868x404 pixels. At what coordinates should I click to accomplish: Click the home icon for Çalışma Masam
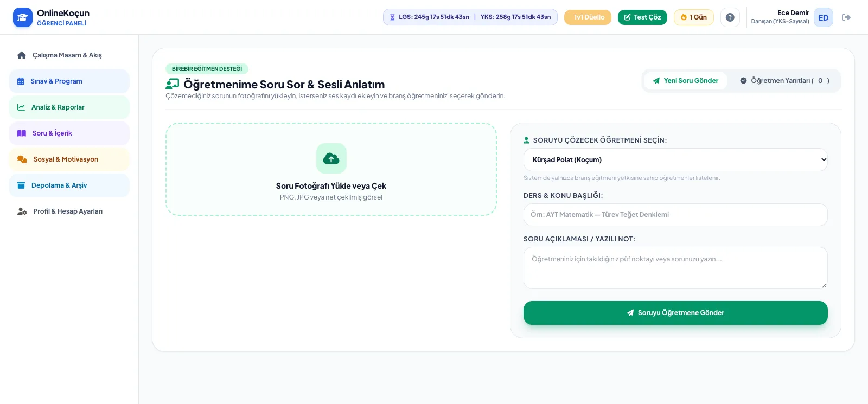coord(22,55)
